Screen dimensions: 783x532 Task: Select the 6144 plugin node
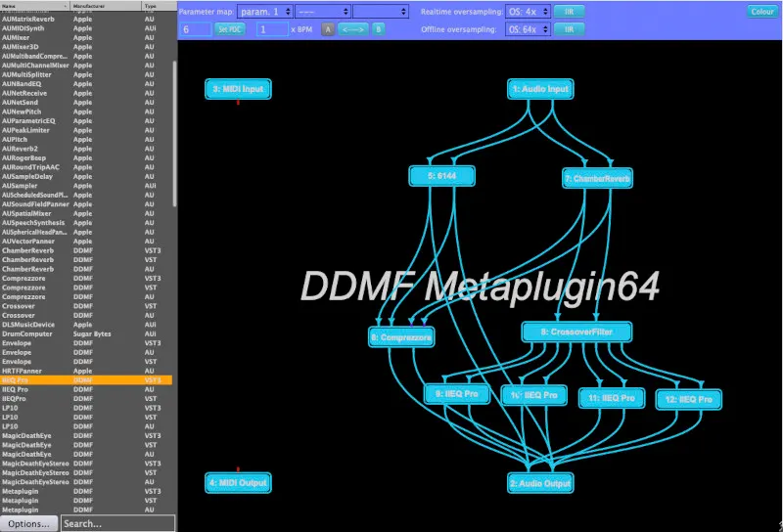point(440,177)
